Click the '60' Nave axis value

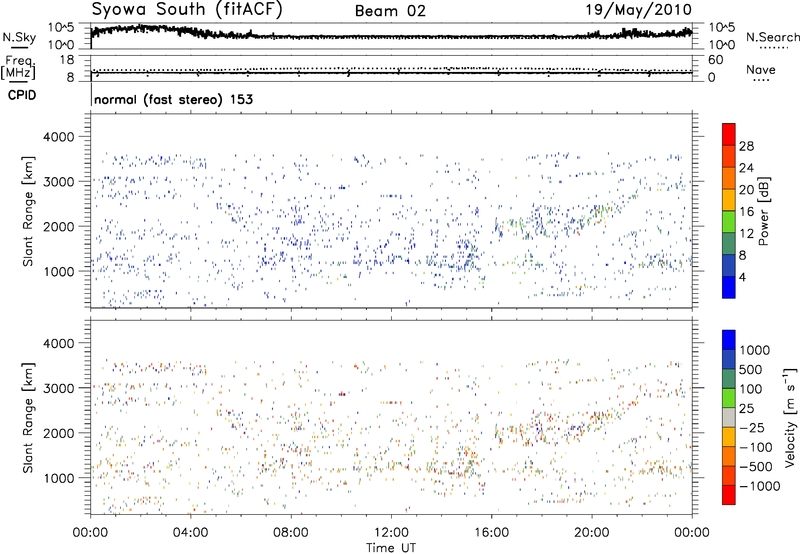[x=715, y=60]
